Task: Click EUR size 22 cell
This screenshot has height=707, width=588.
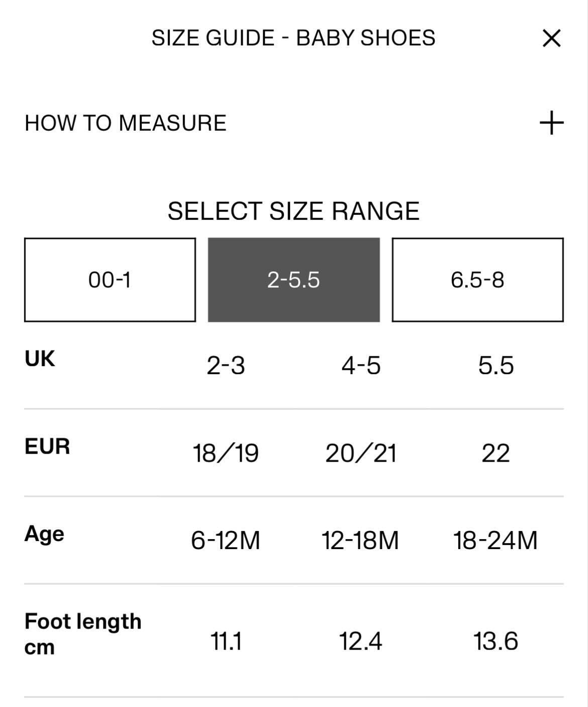Action: pos(496,453)
